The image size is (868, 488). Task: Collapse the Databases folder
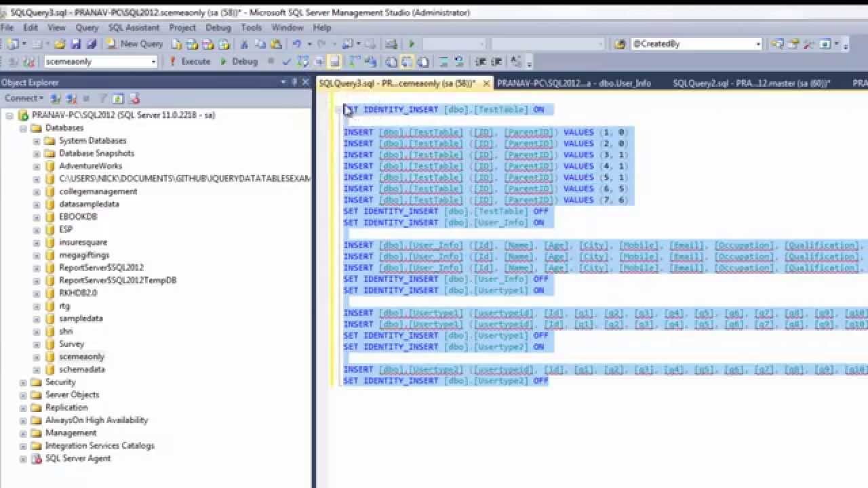coord(23,128)
